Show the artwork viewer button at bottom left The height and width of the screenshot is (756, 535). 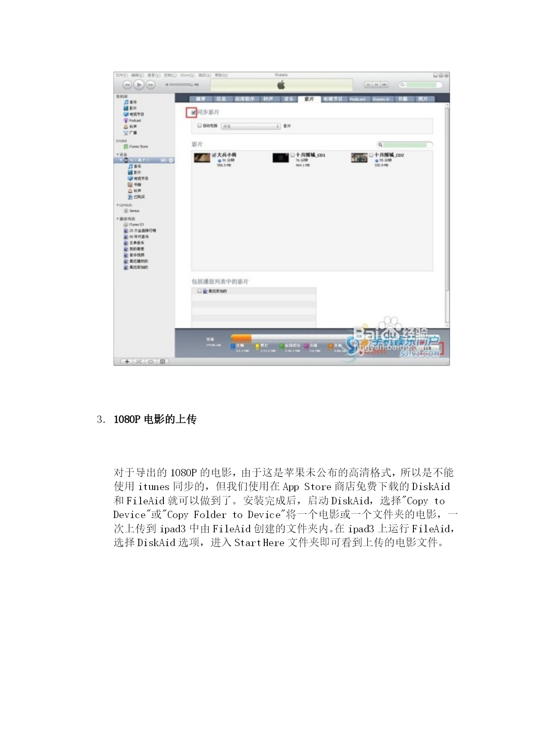163,362
